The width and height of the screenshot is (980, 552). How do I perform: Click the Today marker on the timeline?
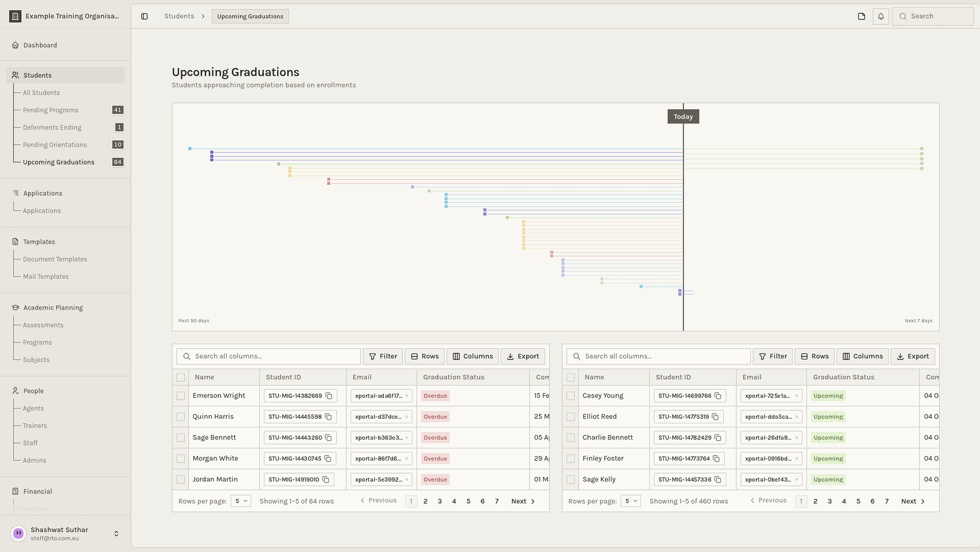click(x=683, y=116)
